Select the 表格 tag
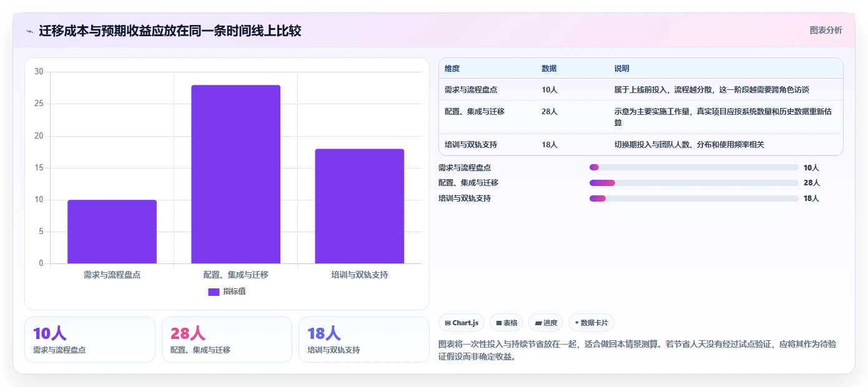This screenshot has width=868, height=387. [x=506, y=323]
